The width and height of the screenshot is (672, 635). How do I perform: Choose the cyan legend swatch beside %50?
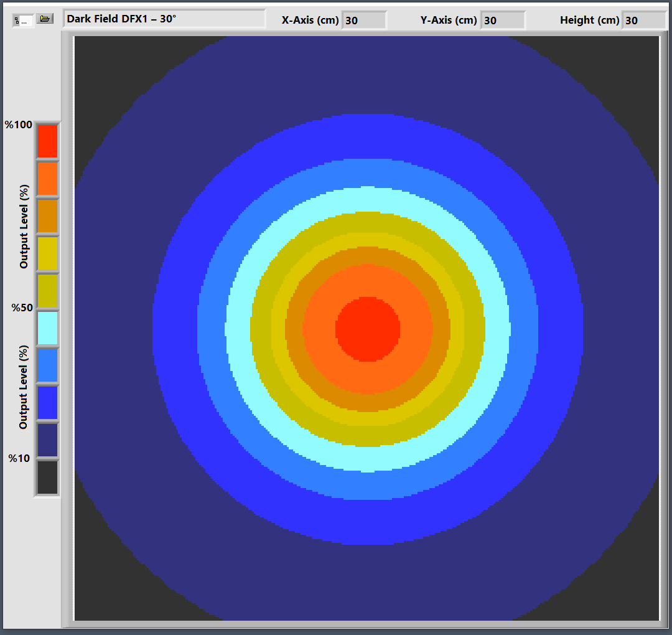click(47, 328)
